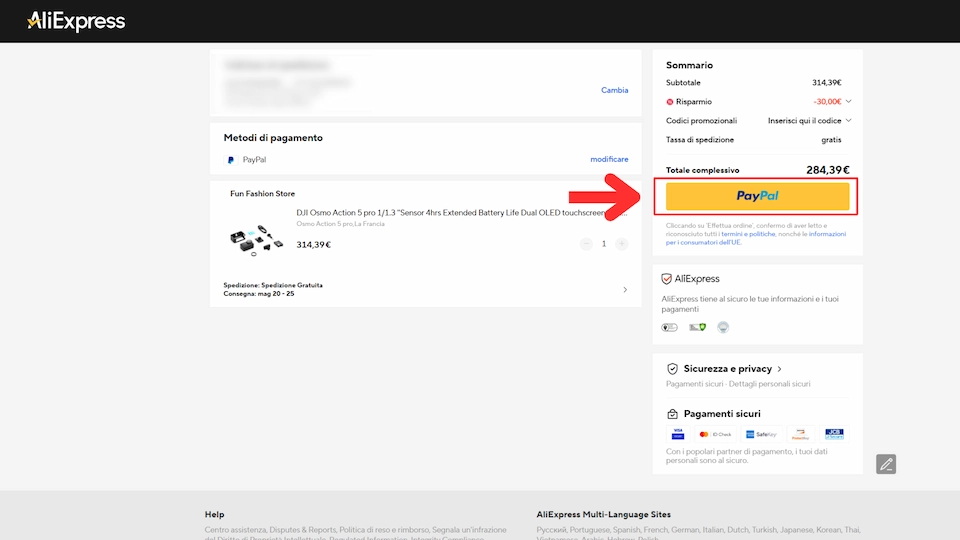Click the AliExpress shield icon in security panel
This screenshot has width=960, height=540.
666,279
